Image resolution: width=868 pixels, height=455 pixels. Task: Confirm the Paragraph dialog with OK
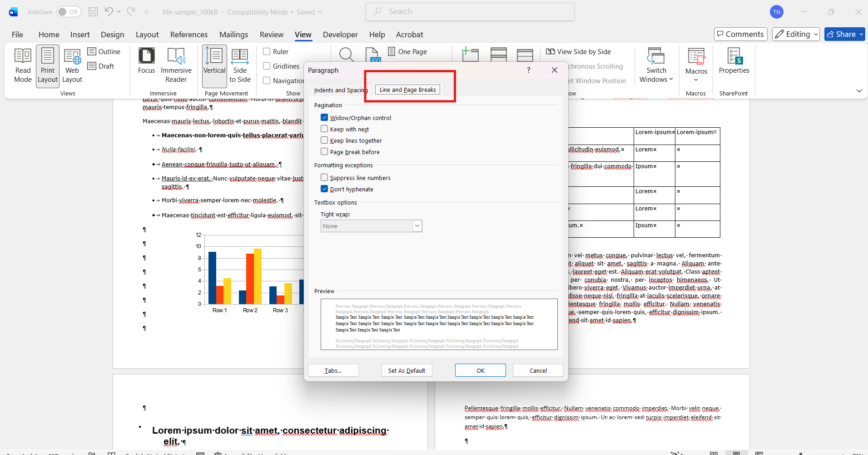[x=481, y=370]
